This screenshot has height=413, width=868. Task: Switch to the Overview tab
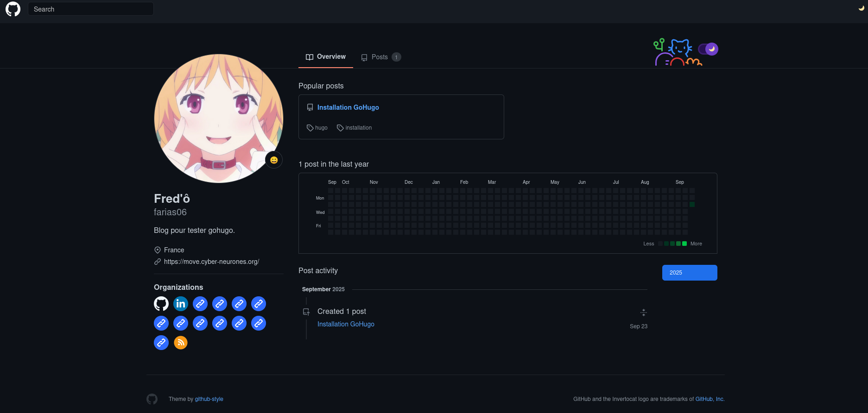pos(326,57)
